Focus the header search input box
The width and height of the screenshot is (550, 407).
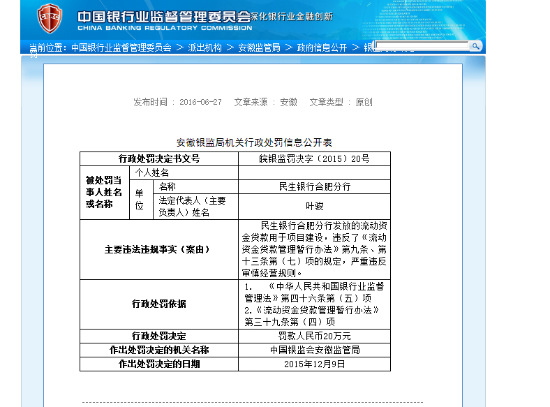[x=422, y=46]
